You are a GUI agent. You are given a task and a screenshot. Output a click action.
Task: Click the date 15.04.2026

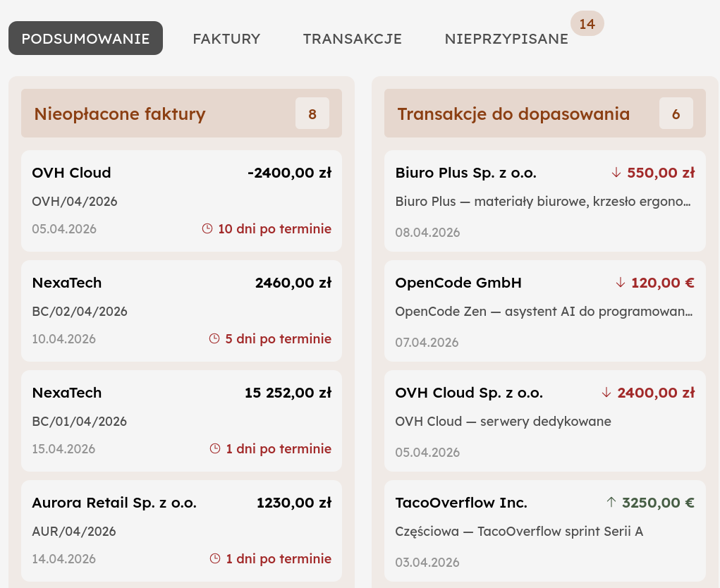(x=63, y=448)
